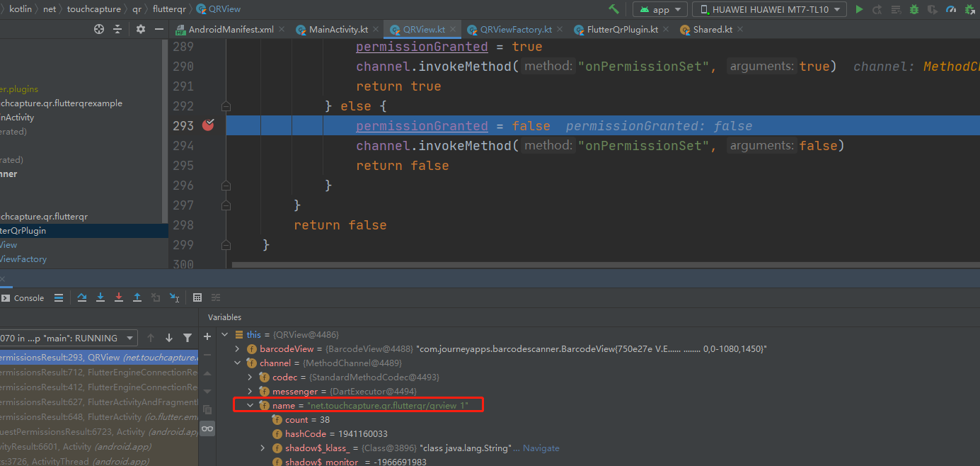Open project panel settings gear

(140, 29)
